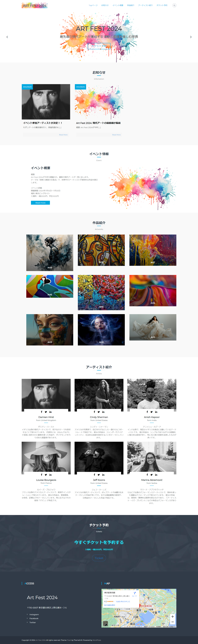
Task: Zoom in on the Google map
Action: (x=172, y=617)
